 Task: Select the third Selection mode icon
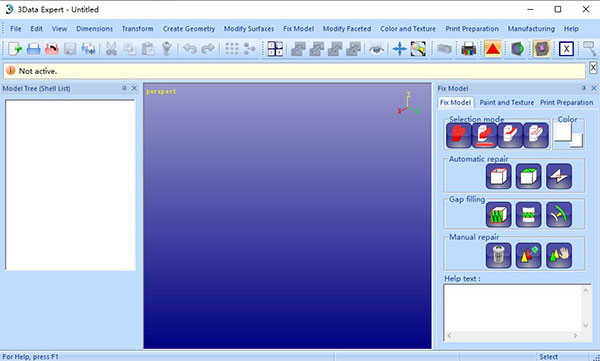point(510,135)
